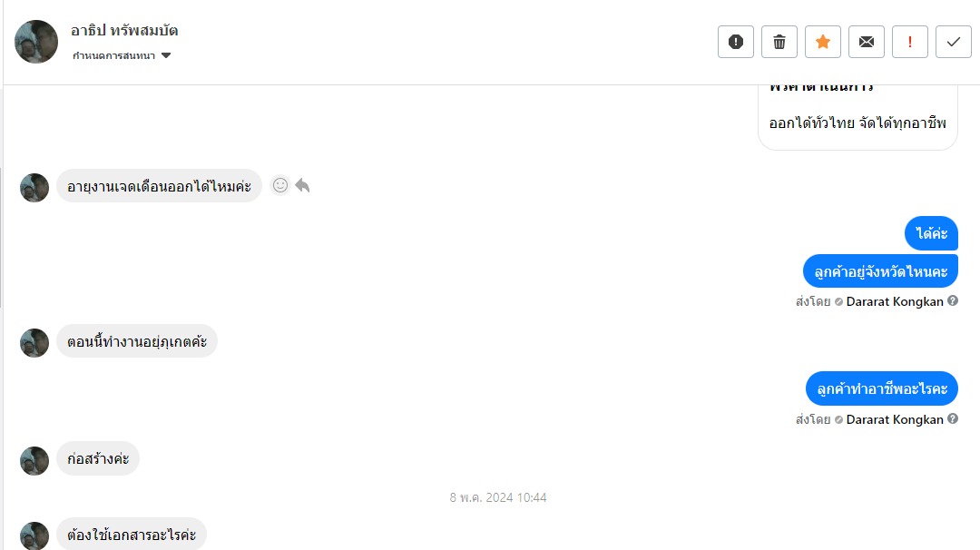Delete conversation with the trash icon

779,42
